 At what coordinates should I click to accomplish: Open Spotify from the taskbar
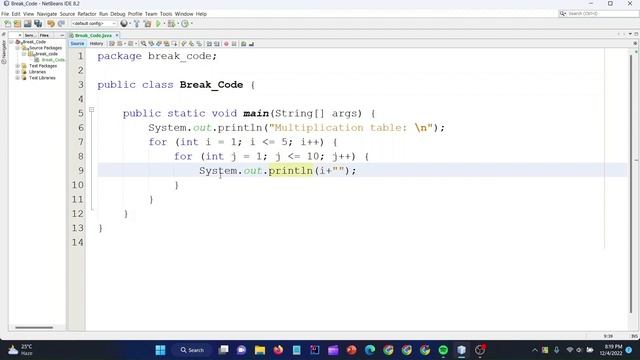443,350
